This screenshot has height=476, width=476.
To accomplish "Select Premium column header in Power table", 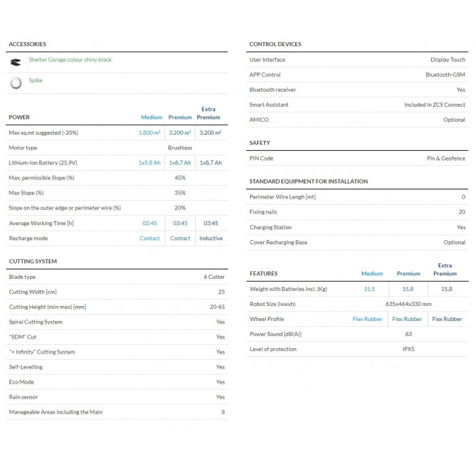I will [x=180, y=118].
